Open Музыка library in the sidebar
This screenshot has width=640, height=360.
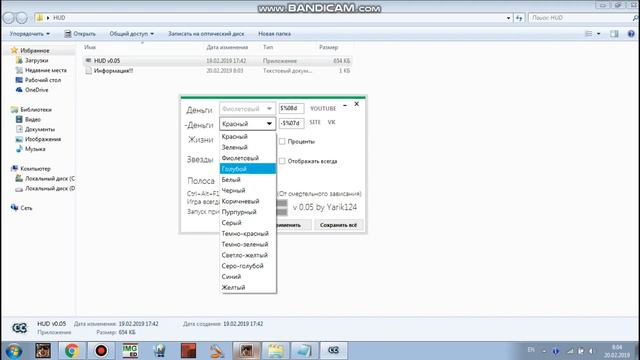click(x=35, y=149)
